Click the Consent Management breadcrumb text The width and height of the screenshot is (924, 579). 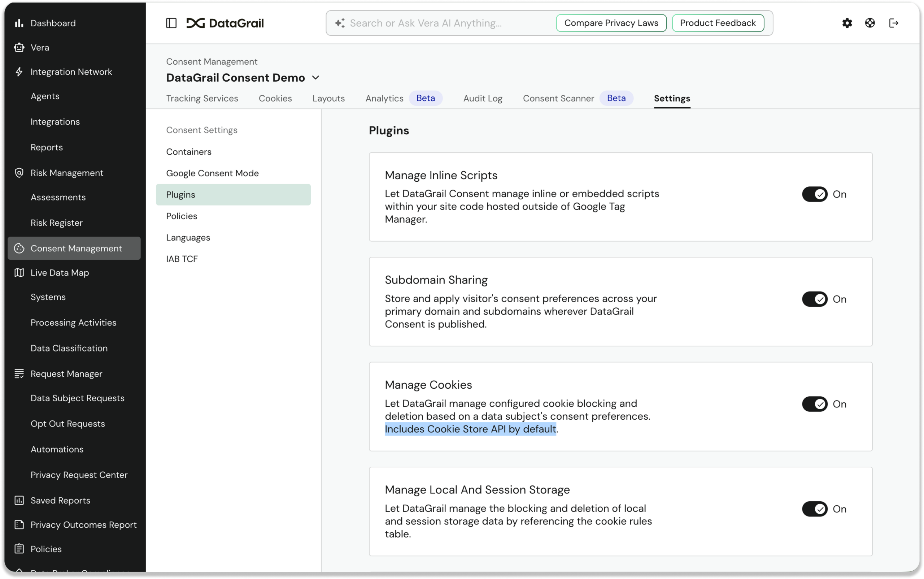pyautogui.click(x=212, y=62)
